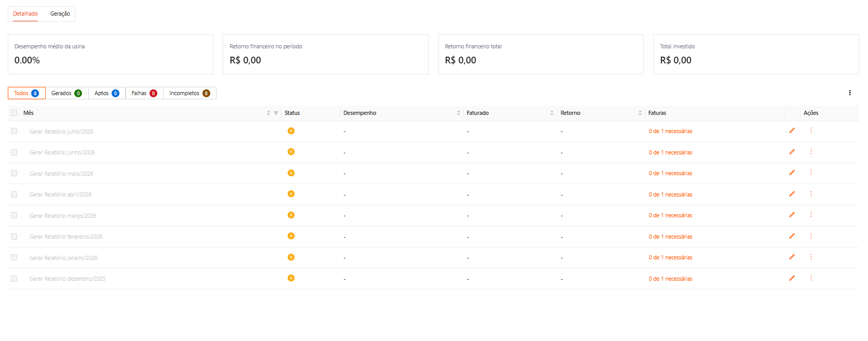Click the 'Total investido' card
Image resolution: width=868 pixels, height=341 pixels.
tap(756, 54)
